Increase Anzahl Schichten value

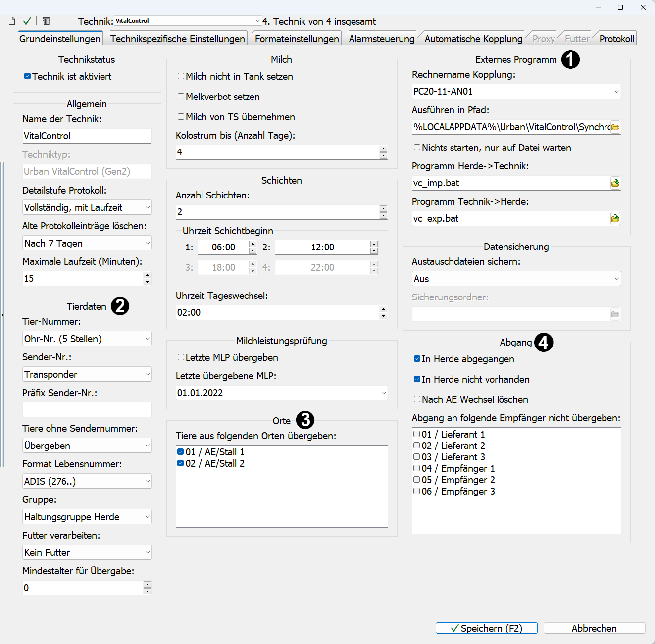pos(383,208)
